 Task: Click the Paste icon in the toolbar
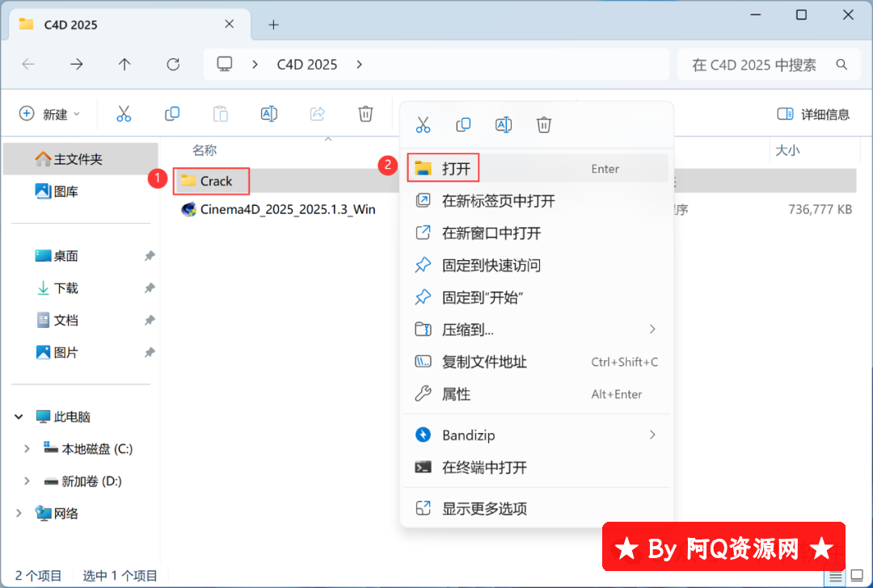tap(221, 114)
